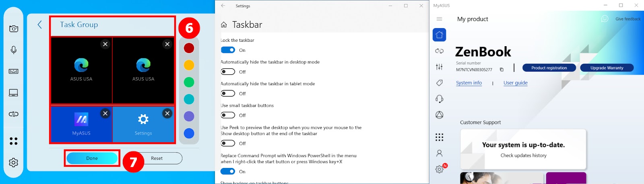Screen dimensions: 644x184
Task: Pick the teal color swatch
Action: [189, 99]
